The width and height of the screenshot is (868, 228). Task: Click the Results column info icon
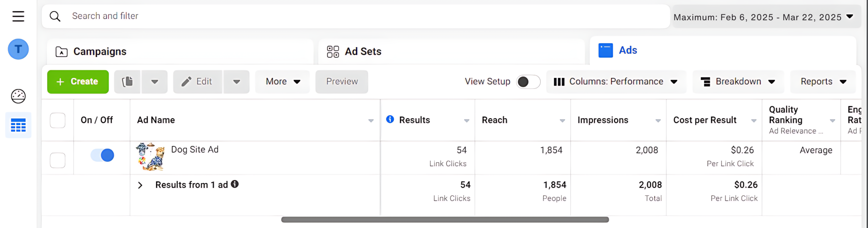390,119
